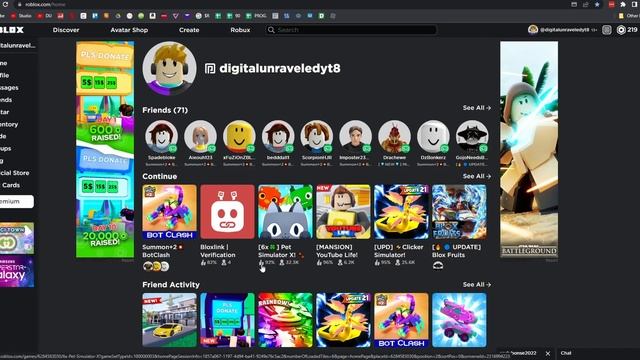
Task: Open the Chat bar
Action: (598, 353)
